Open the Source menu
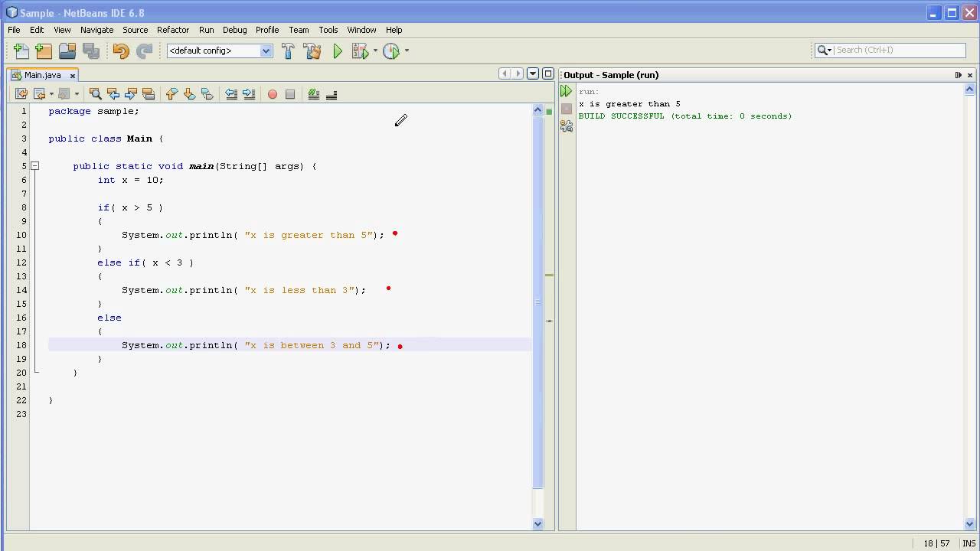Screen dimensions: 980x551 pyautogui.click(x=135, y=30)
